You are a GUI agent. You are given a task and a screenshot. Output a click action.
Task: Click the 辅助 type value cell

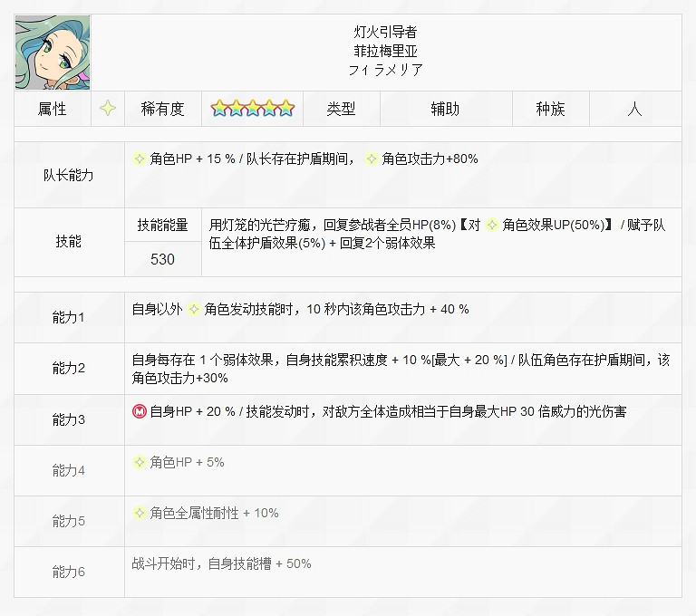pyautogui.click(x=446, y=109)
